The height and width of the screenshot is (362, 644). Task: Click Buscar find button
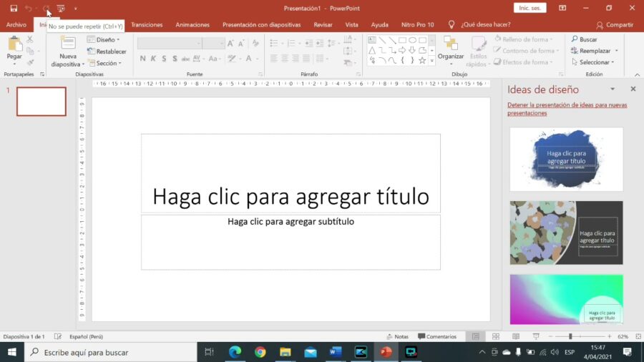(x=584, y=39)
